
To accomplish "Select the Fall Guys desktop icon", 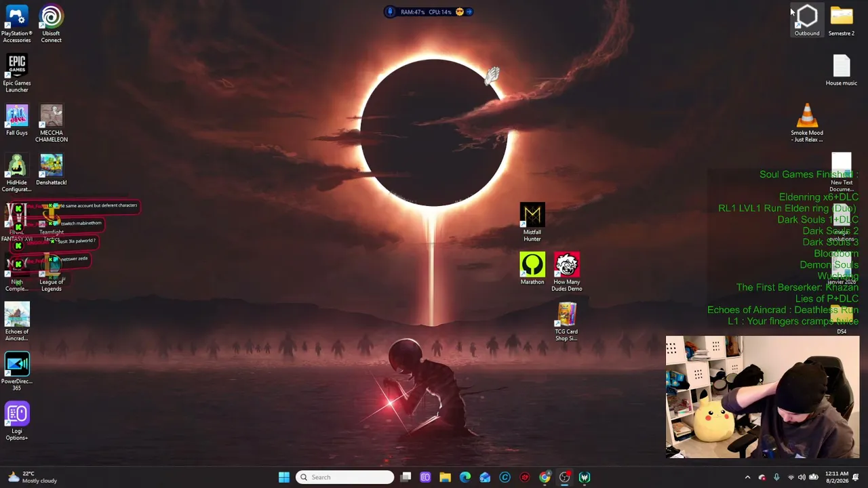I will [17, 120].
